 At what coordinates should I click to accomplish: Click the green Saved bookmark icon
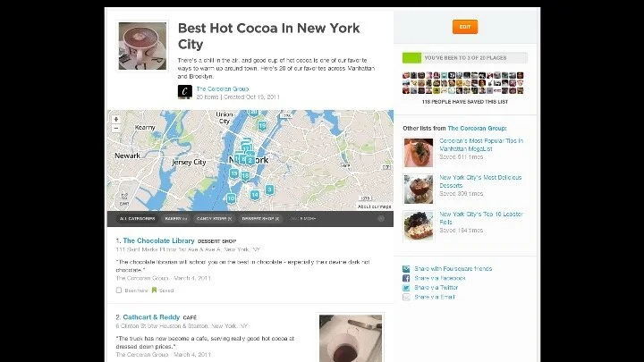155,290
